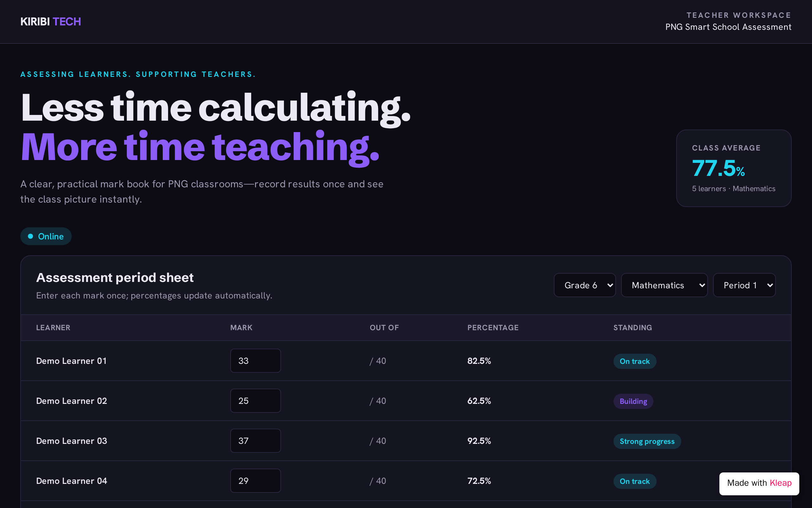Screen dimensions: 812x508
Task: Click the 5 learners · Mathematics caption
Action: 733,189
